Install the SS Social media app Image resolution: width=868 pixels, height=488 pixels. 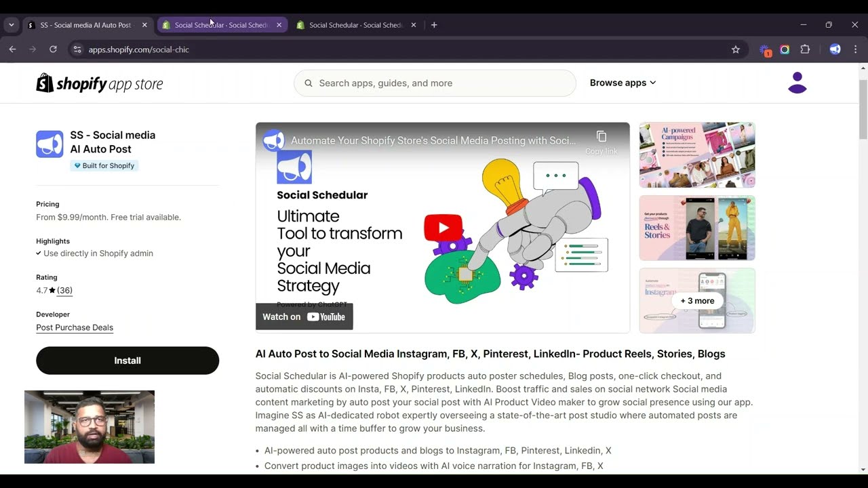pos(127,361)
